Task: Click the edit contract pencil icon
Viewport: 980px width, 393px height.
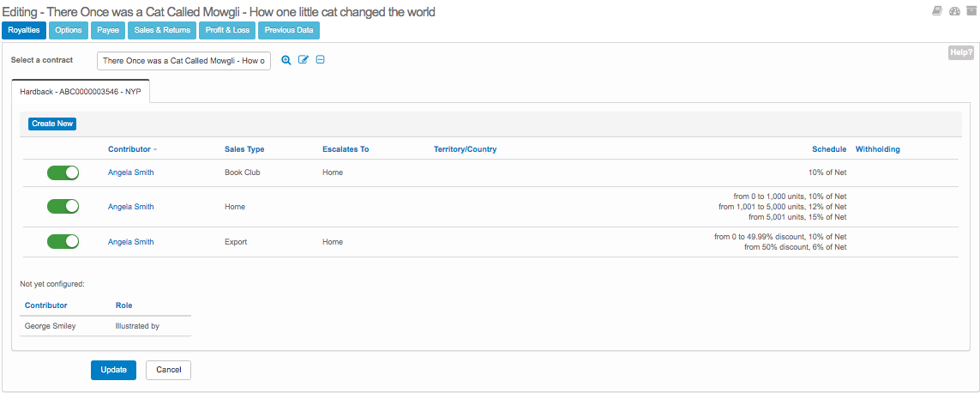Action: tap(304, 60)
